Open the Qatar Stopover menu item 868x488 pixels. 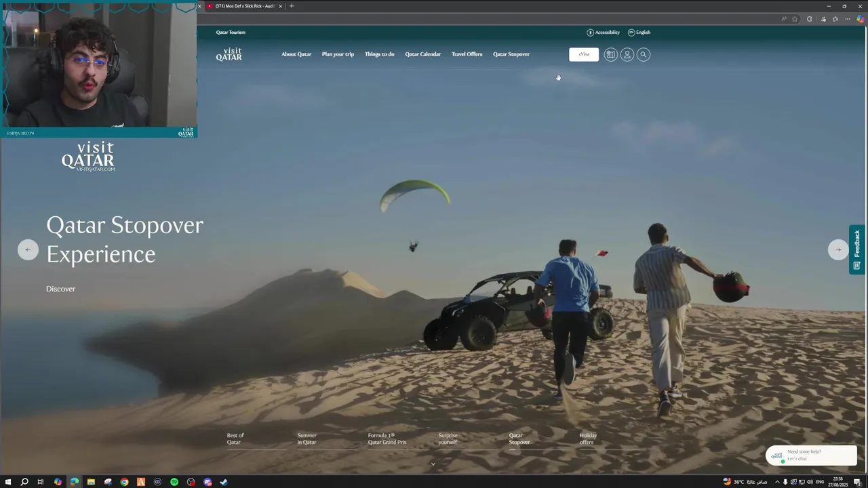511,54
